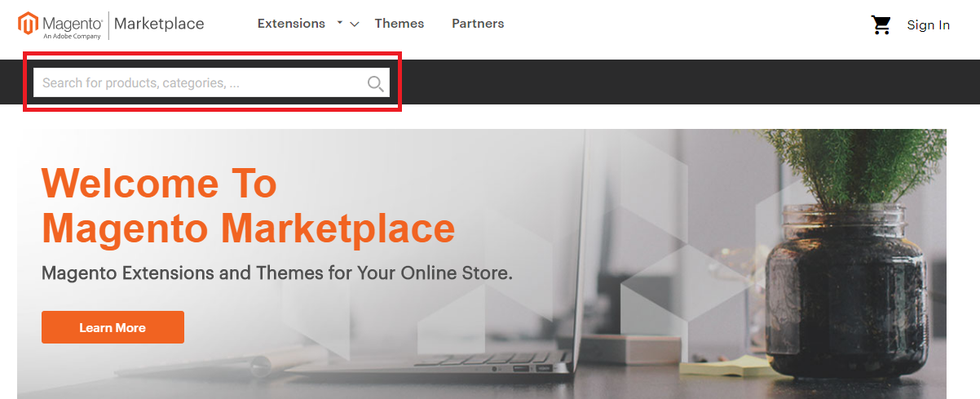The image size is (980, 399).
Task: Sign In to your account
Action: [929, 25]
